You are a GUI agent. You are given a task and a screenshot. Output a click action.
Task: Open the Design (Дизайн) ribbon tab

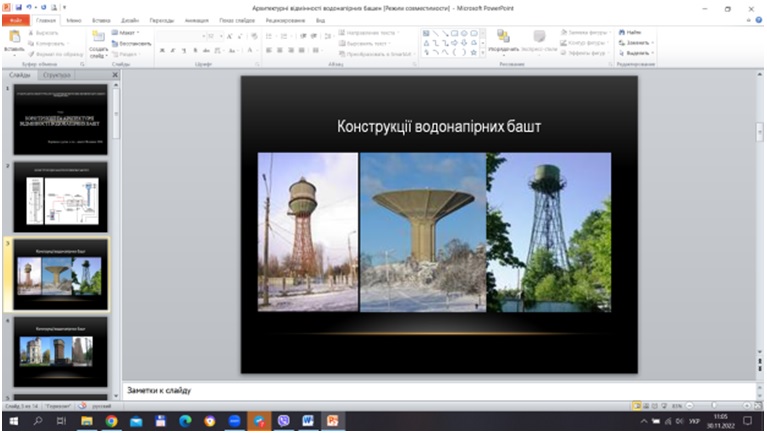point(130,21)
